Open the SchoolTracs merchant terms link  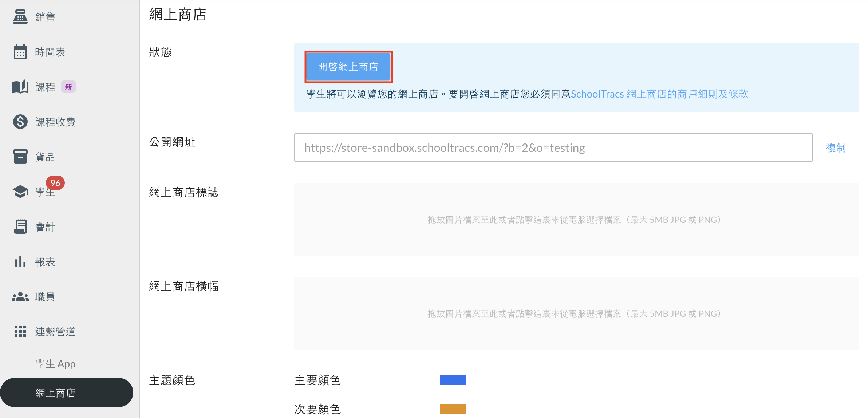[659, 94]
